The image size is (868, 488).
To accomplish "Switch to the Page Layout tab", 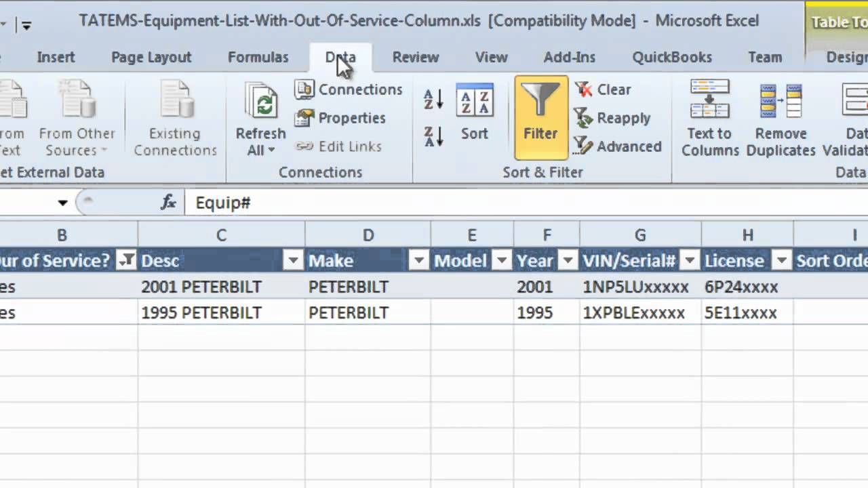I will pos(151,58).
